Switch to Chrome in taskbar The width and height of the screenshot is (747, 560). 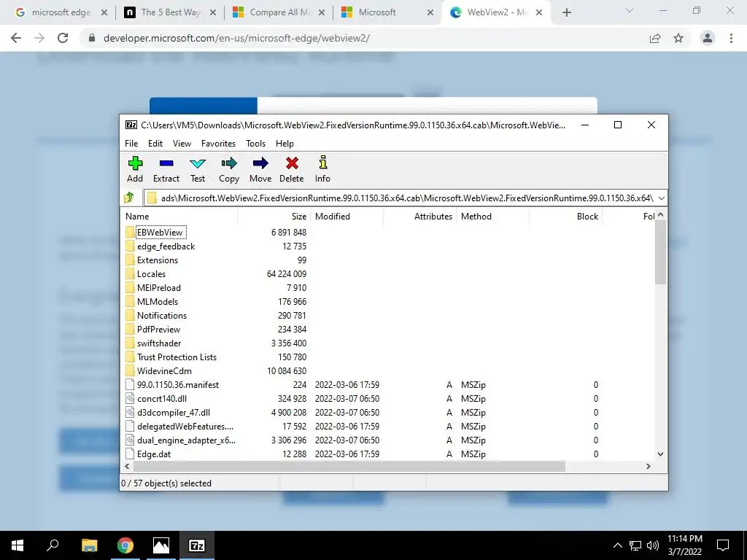pos(125,545)
